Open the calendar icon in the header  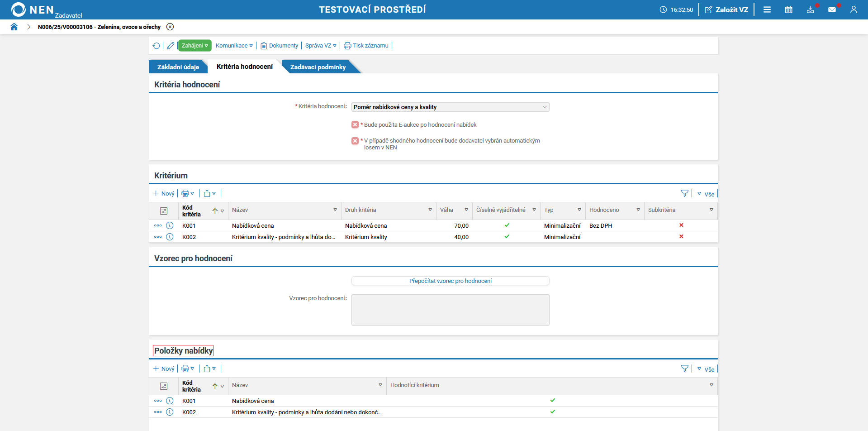click(x=788, y=10)
